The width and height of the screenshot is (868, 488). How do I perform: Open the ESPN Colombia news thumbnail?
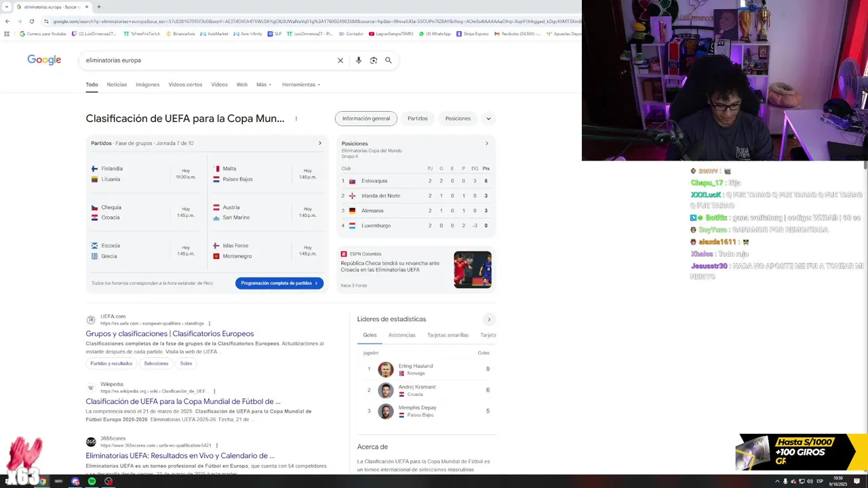pos(473,270)
